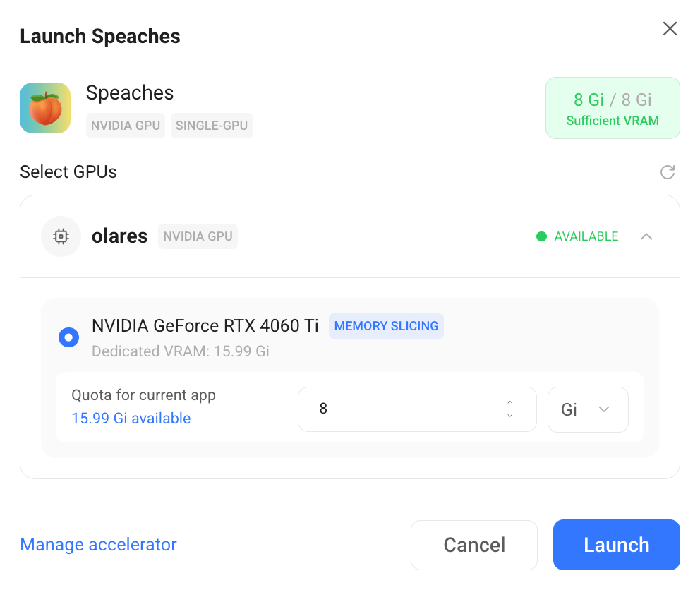Cancel the launch dialog
The height and width of the screenshot is (590, 700).
click(473, 545)
